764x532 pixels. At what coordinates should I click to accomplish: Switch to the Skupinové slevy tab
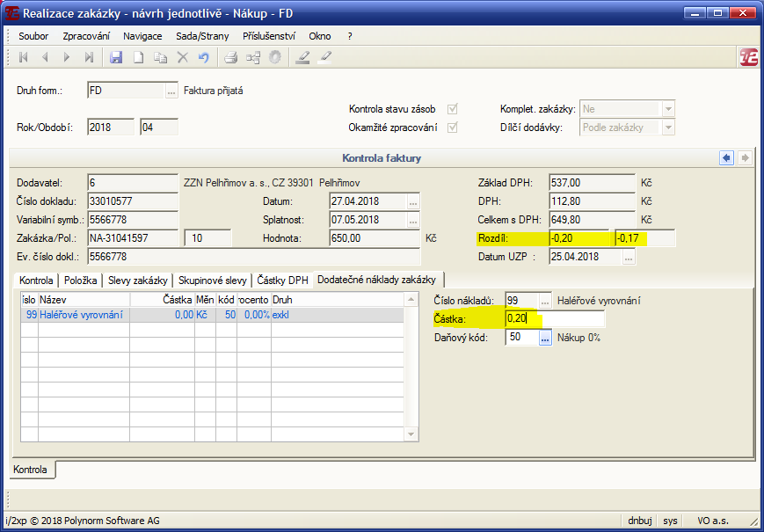click(213, 281)
